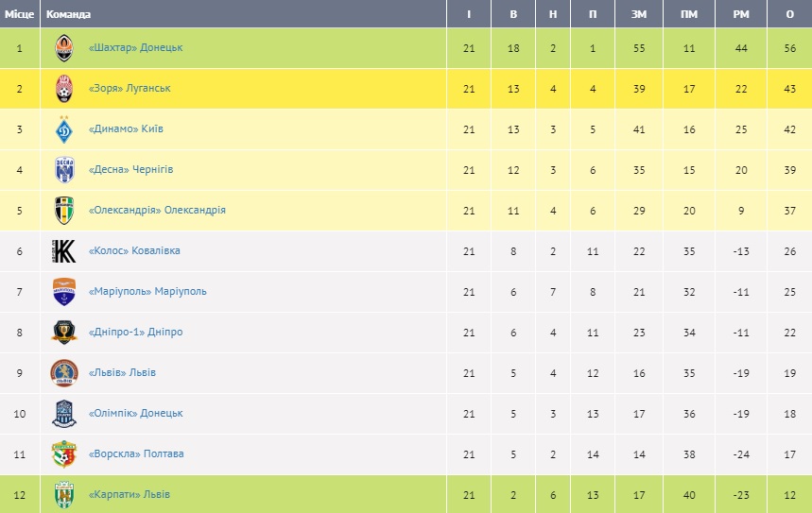Image resolution: width=812 pixels, height=513 pixels.
Task: Click the «О» points column header
Action: [x=789, y=14]
